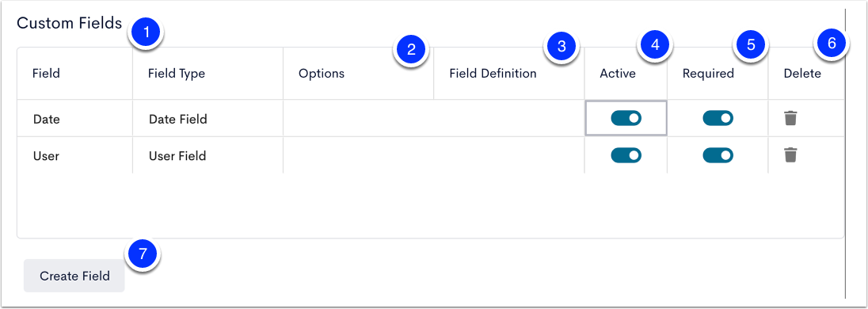Click annotation marker number 3
Image resolution: width=868 pixels, height=309 pixels.
562,46
